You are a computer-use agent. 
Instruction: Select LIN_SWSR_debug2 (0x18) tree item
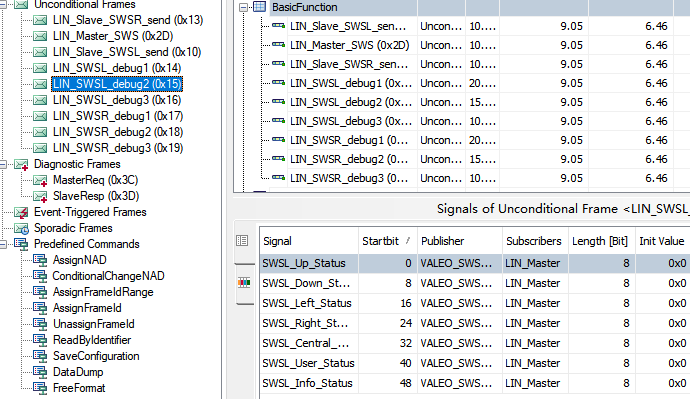click(118, 132)
